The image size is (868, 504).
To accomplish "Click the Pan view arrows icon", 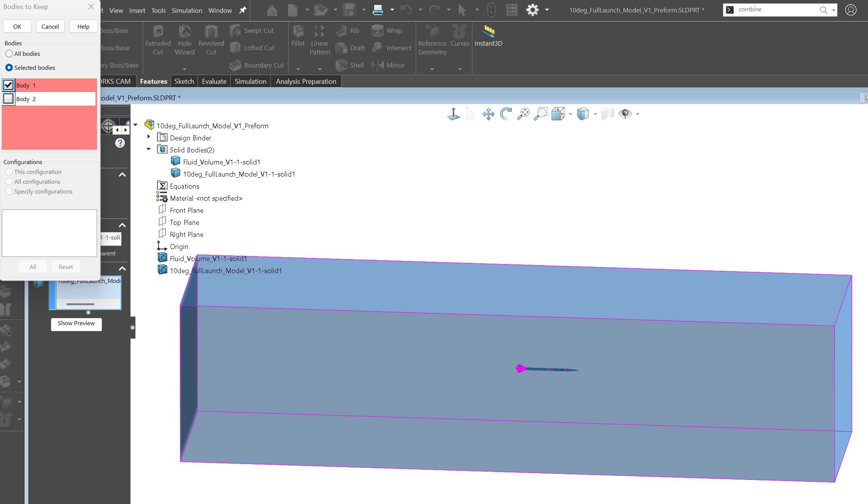I will click(x=488, y=114).
